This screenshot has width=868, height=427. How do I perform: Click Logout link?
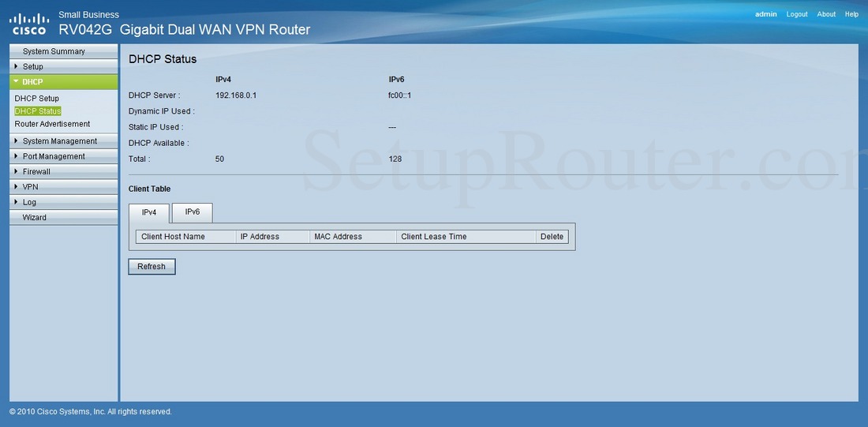tap(797, 14)
